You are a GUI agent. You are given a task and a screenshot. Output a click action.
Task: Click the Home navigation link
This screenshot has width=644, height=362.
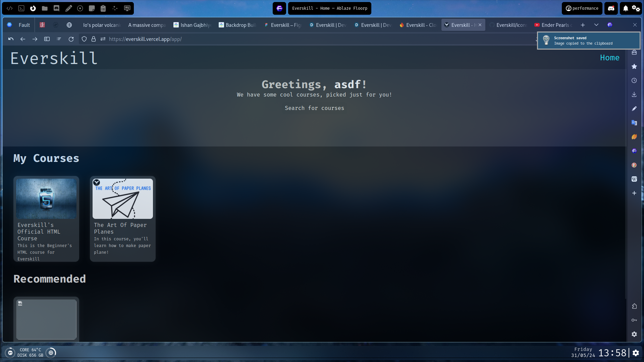coord(609,58)
